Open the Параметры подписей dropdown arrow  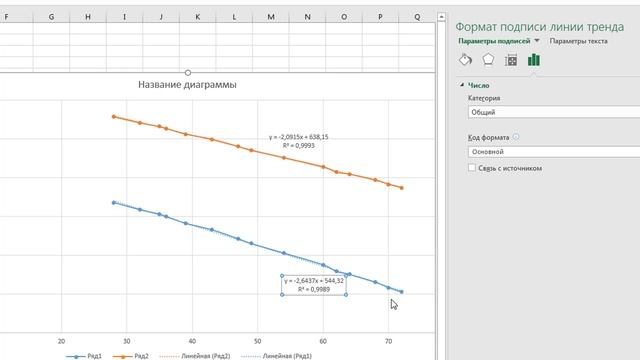point(537,41)
